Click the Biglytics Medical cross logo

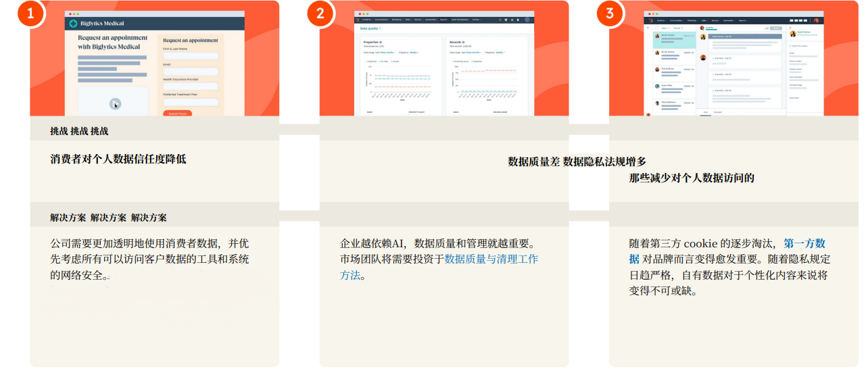[x=73, y=23]
